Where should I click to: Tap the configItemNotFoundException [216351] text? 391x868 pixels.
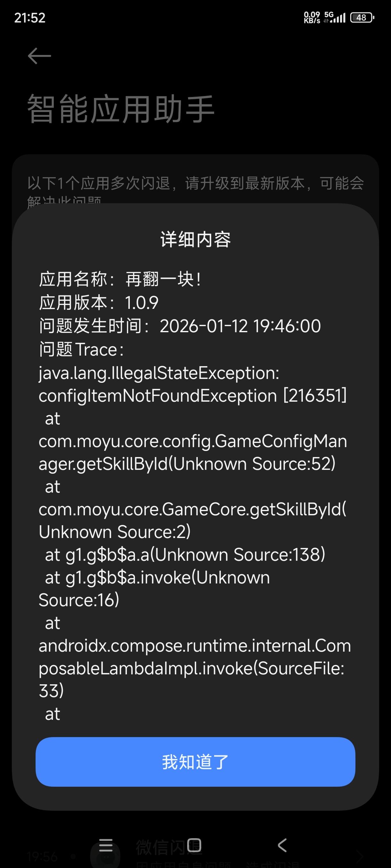click(193, 396)
